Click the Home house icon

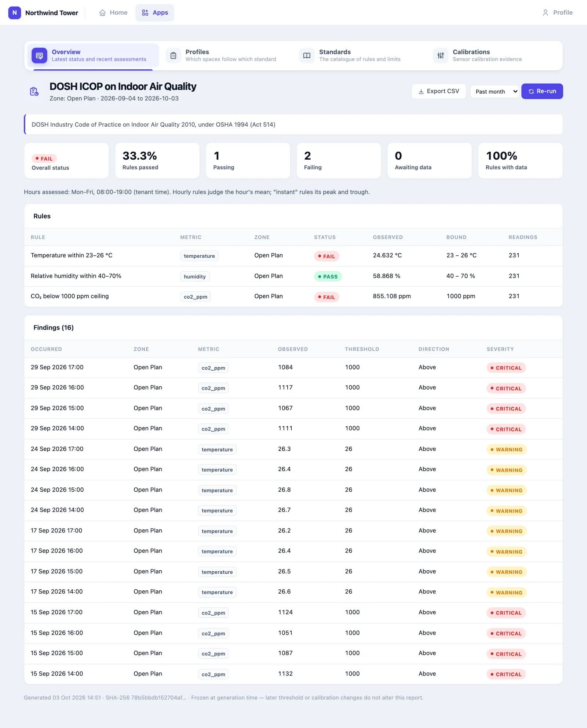coord(102,13)
